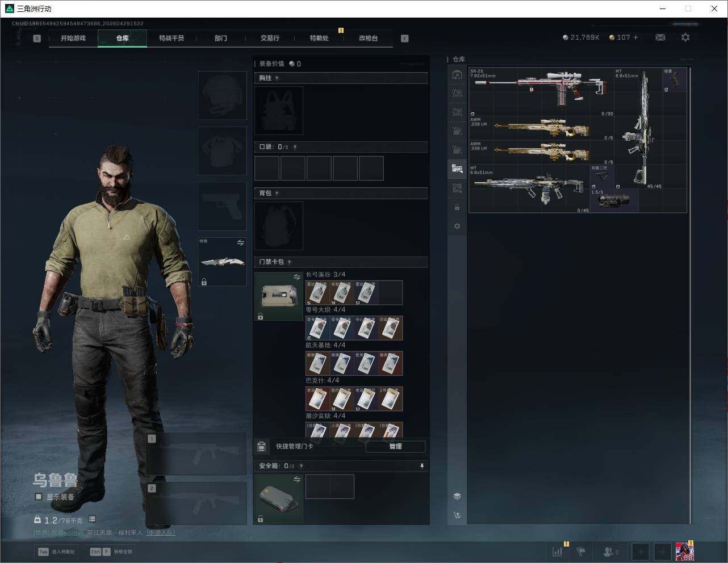The height and width of the screenshot is (563, 728).
Task: Select the 真腿二代 attachment item
Action: click(603, 177)
